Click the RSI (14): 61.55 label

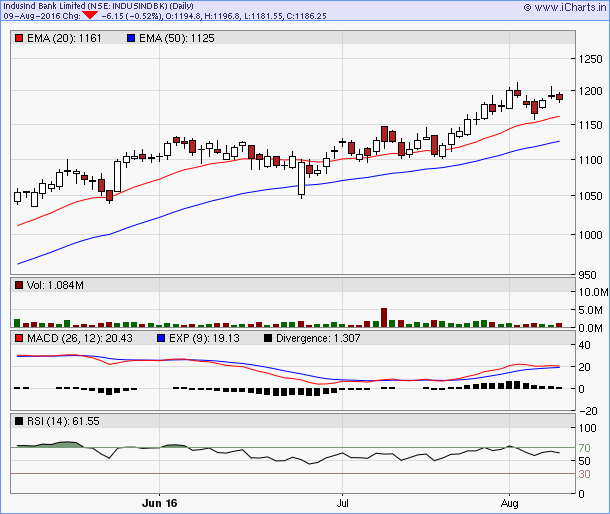(x=63, y=421)
